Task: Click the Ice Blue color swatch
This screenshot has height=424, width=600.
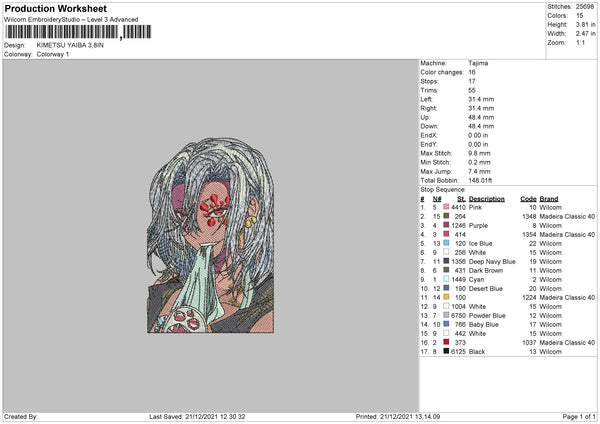Action: [446, 243]
